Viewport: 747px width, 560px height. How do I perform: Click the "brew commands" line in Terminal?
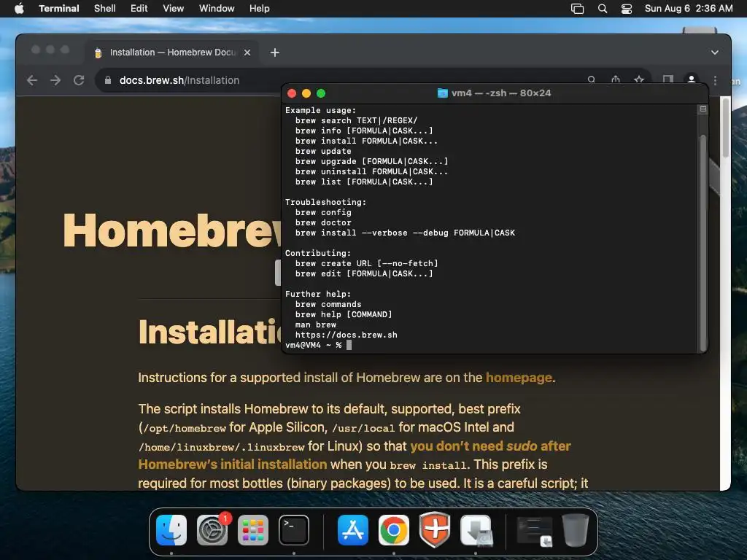click(x=328, y=304)
